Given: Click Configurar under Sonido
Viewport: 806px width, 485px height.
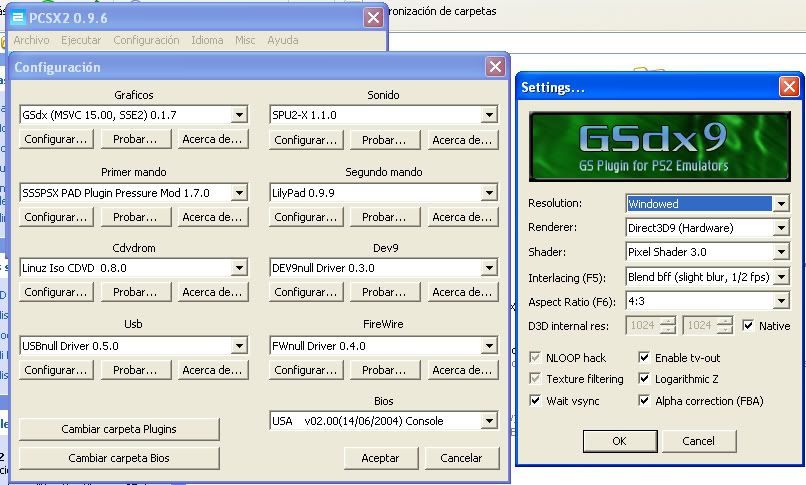Looking at the screenshot, I should [306, 140].
